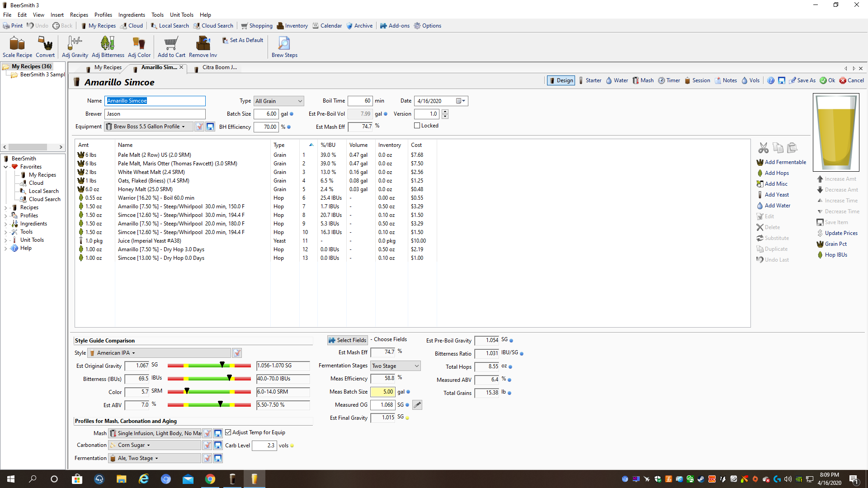The image size is (868, 488).
Task: Click the Paste icon beside the ingredient list
Action: coord(792,148)
